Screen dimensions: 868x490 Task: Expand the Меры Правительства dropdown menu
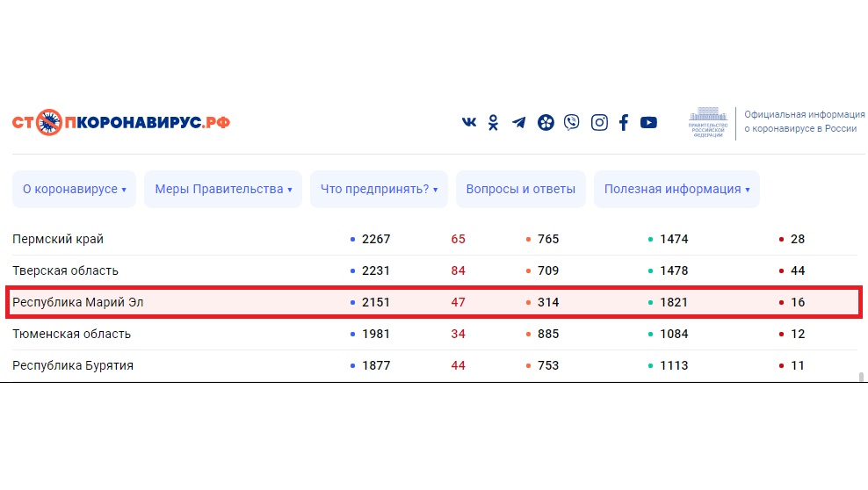pyautogui.click(x=223, y=189)
